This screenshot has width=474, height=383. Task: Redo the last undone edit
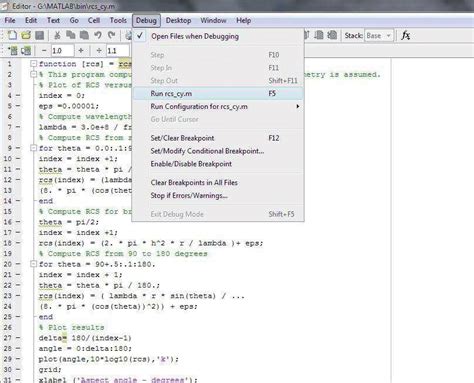(111, 35)
